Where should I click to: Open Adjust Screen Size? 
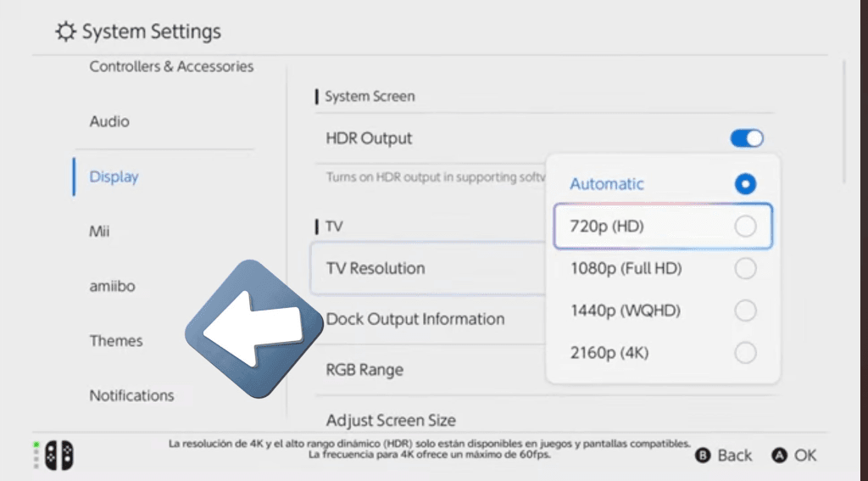click(x=391, y=420)
